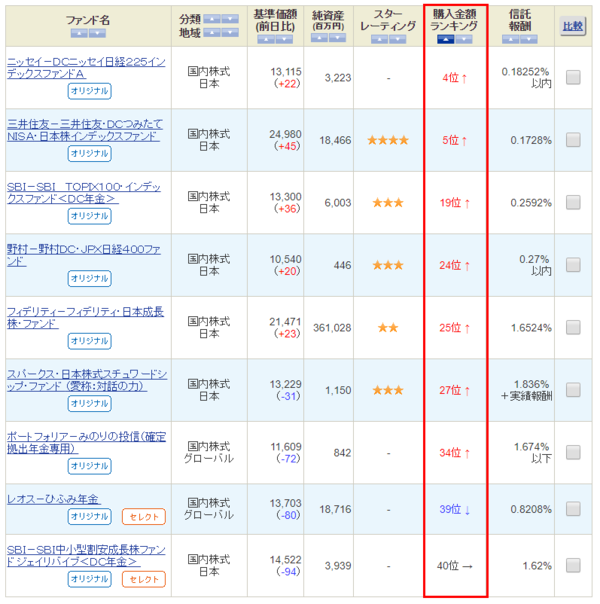Image resolution: width=600 pixels, height=604 pixels.
Task: Check compare box for みのりの投信 fund
Action: pyautogui.click(x=573, y=453)
